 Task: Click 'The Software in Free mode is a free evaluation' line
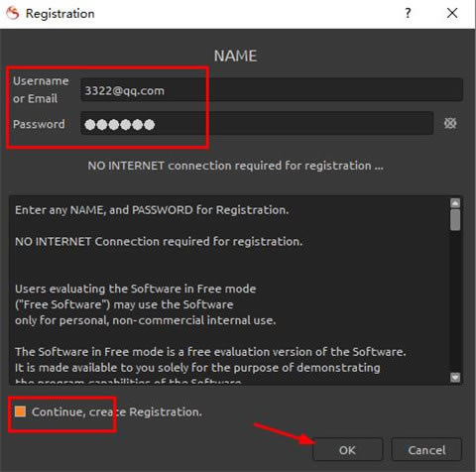point(210,351)
